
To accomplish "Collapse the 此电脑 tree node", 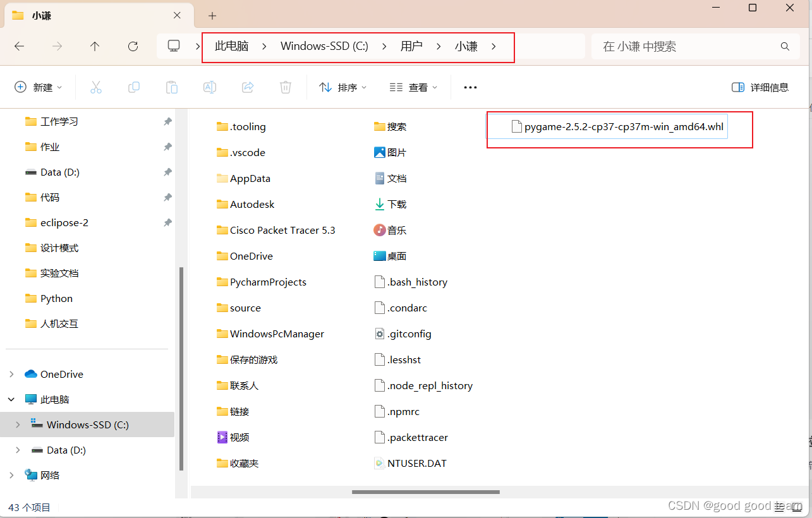I will tap(11, 399).
